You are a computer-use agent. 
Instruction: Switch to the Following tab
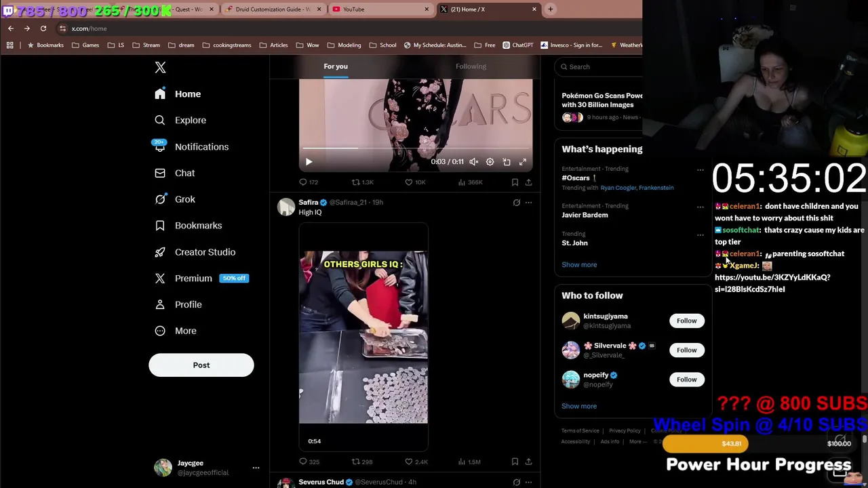[x=471, y=66]
